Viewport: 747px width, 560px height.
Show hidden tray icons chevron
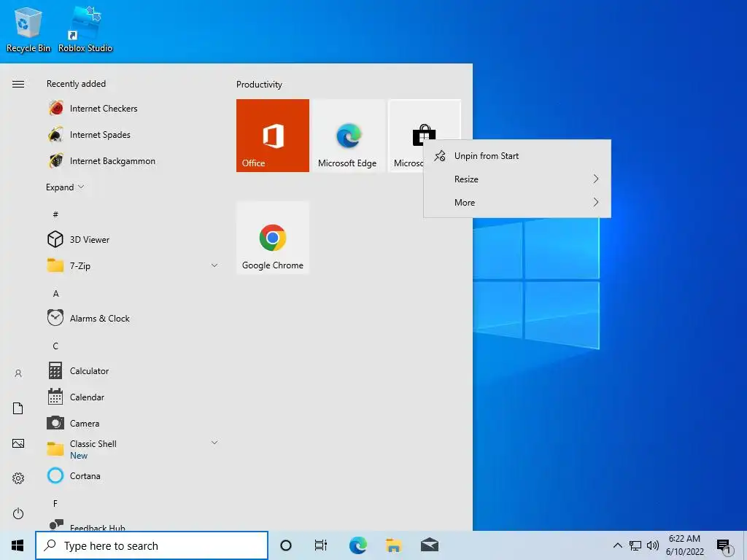pyautogui.click(x=617, y=545)
